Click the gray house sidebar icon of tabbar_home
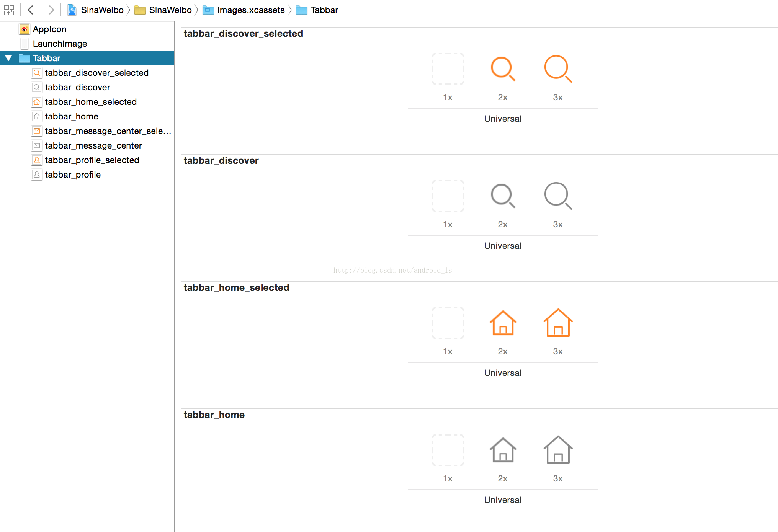 [x=37, y=116]
